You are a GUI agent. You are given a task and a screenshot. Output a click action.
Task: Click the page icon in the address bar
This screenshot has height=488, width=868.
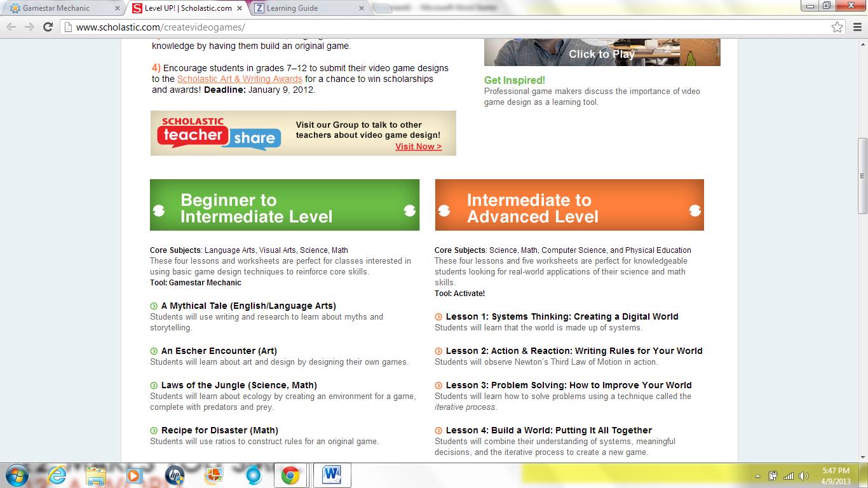pyautogui.click(x=68, y=27)
